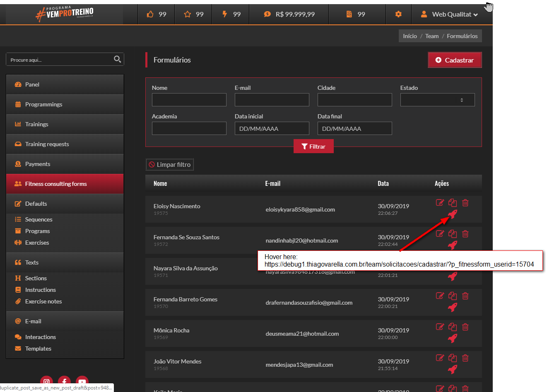547x392 pixels.
Task: Click the Data inicial date field
Action: tap(272, 128)
